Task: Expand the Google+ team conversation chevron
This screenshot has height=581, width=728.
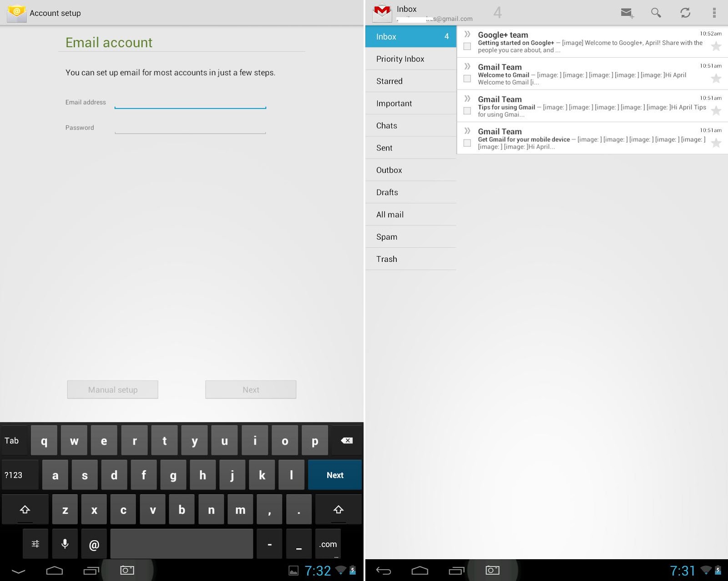Action: pyautogui.click(x=467, y=33)
